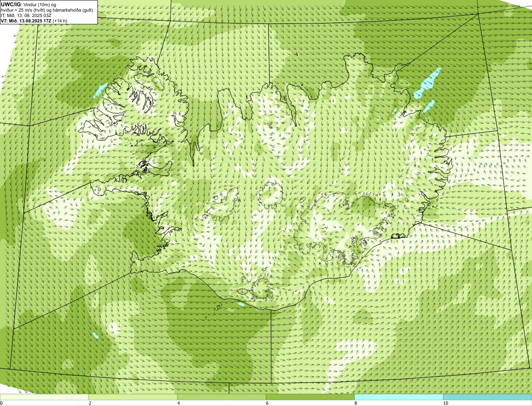Image resolution: width=532 pixels, height=406 pixels.
Task: Click the '0' label on the color scale
Action: coord(1,403)
